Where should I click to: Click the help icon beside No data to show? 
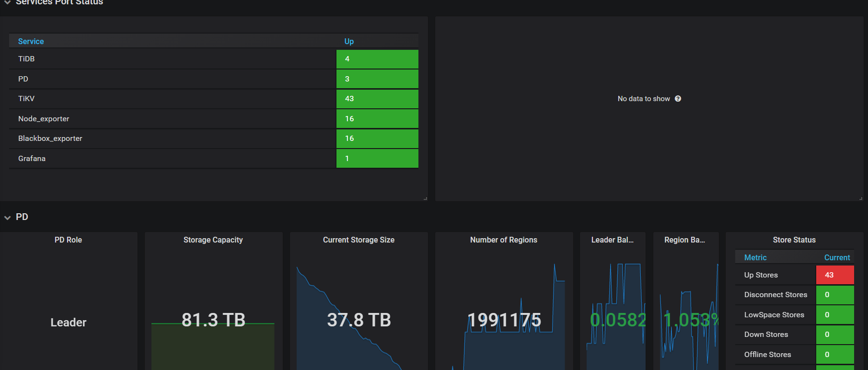point(678,99)
